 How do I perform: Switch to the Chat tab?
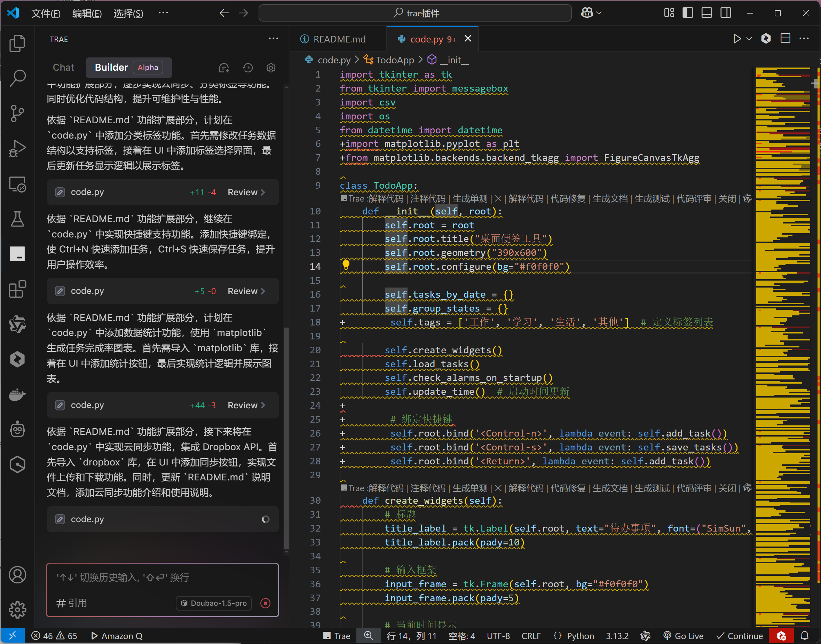63,68
